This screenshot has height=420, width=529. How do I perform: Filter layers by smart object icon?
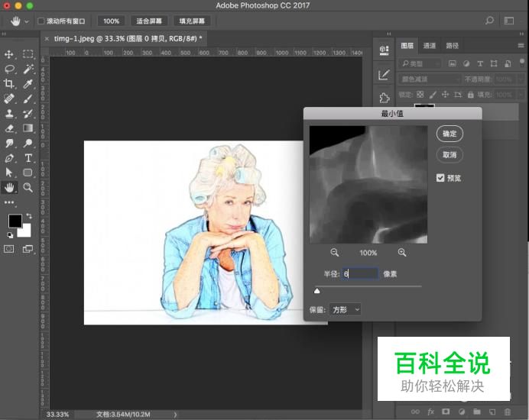point(508,63)
